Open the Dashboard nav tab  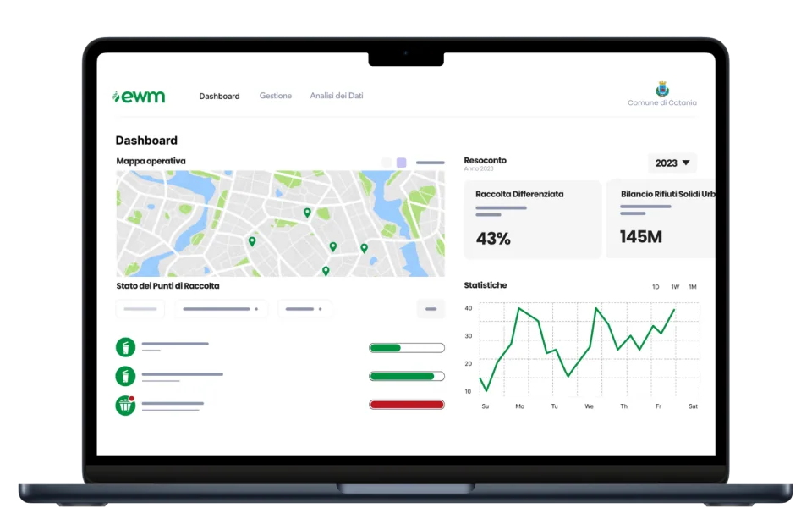(x=220, y=96)
